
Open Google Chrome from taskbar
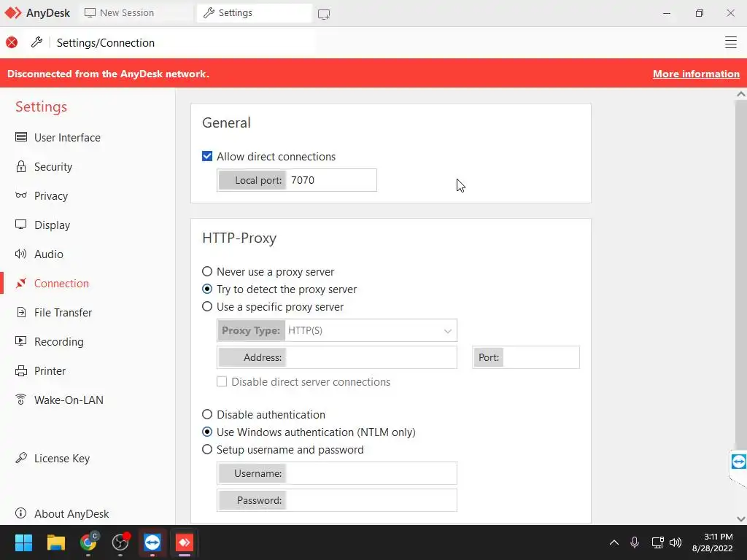click(88, 542)
